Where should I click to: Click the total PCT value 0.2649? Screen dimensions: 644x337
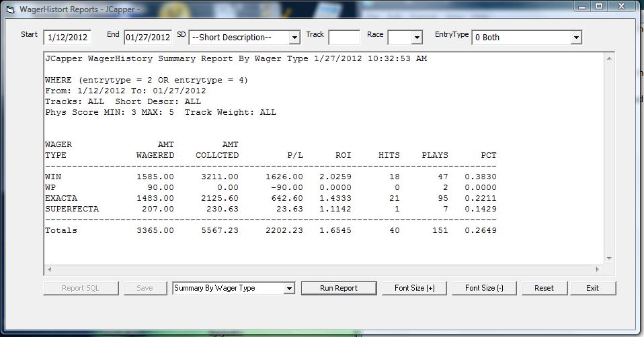[x=481, y=230]
